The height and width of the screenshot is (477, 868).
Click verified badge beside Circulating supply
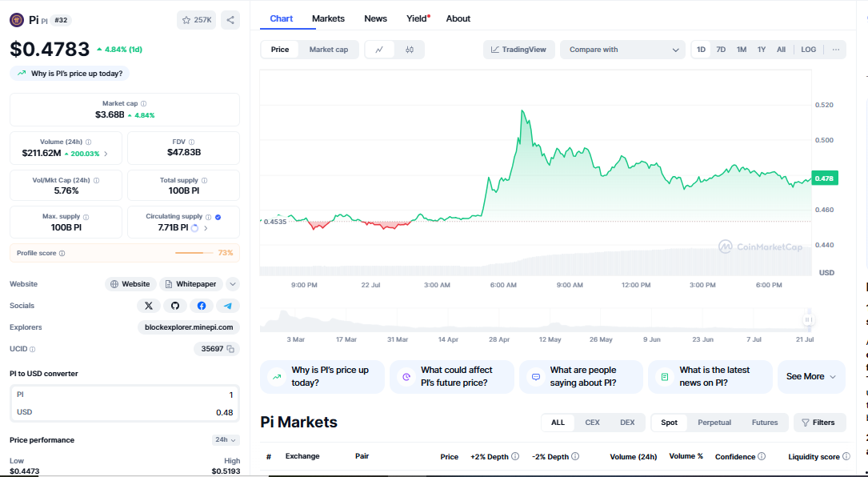point(218,217)
